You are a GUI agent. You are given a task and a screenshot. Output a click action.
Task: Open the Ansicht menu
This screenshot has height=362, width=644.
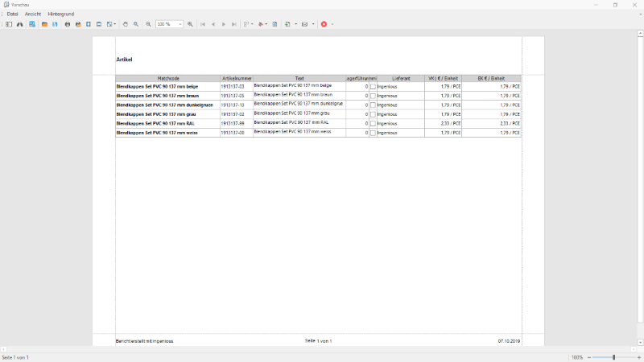click(33, 14)
